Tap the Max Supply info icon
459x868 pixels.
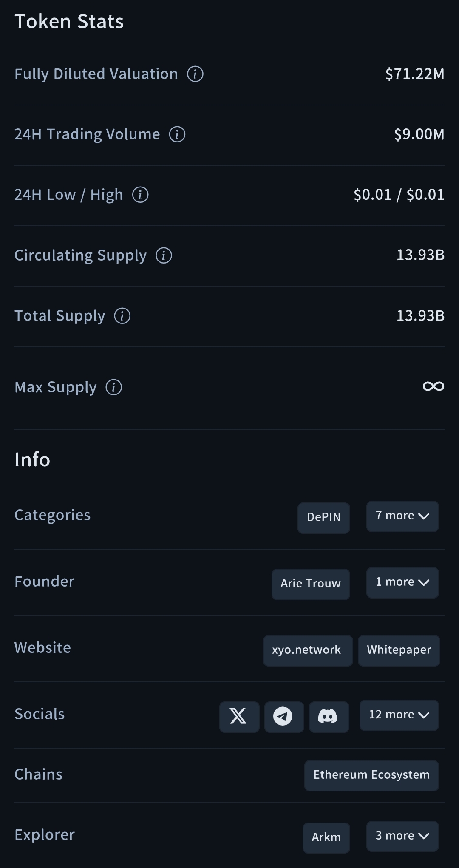[x=114, y=387]
